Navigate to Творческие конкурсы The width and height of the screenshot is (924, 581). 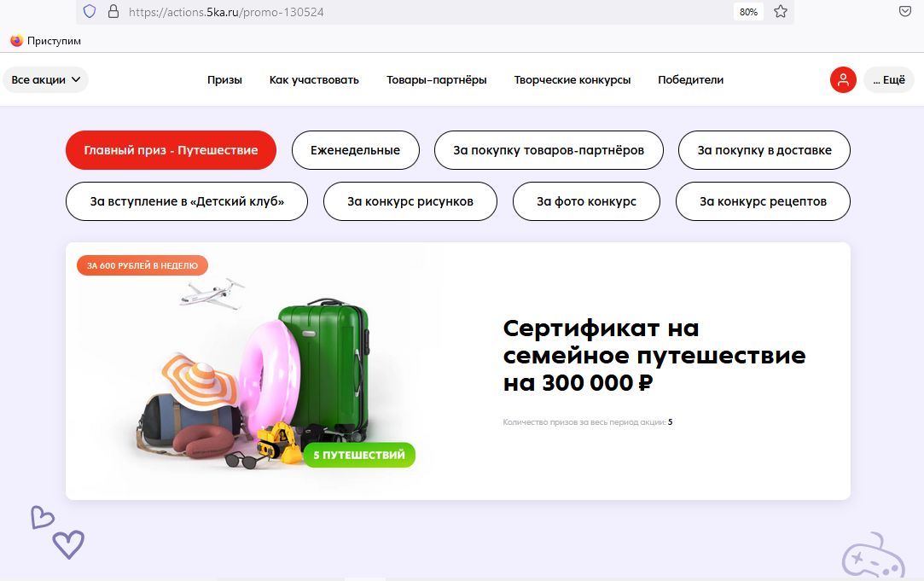pos(572,80)
